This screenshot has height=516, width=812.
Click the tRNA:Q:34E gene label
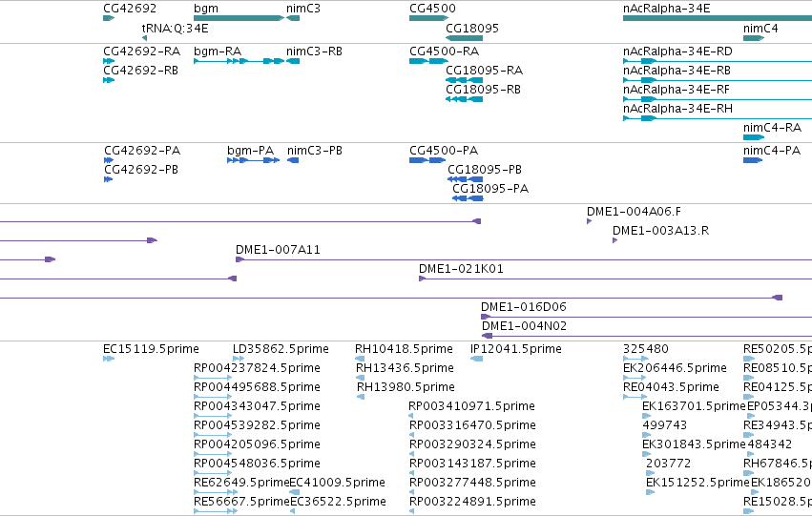pyautogui.click(x=175, y=28)
